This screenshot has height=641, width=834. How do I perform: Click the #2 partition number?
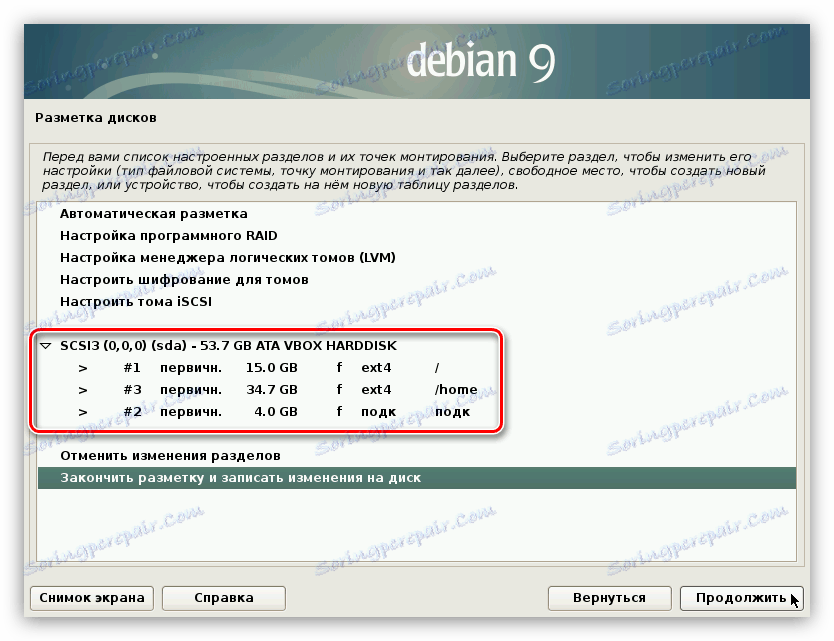click(x=132, y=412)
